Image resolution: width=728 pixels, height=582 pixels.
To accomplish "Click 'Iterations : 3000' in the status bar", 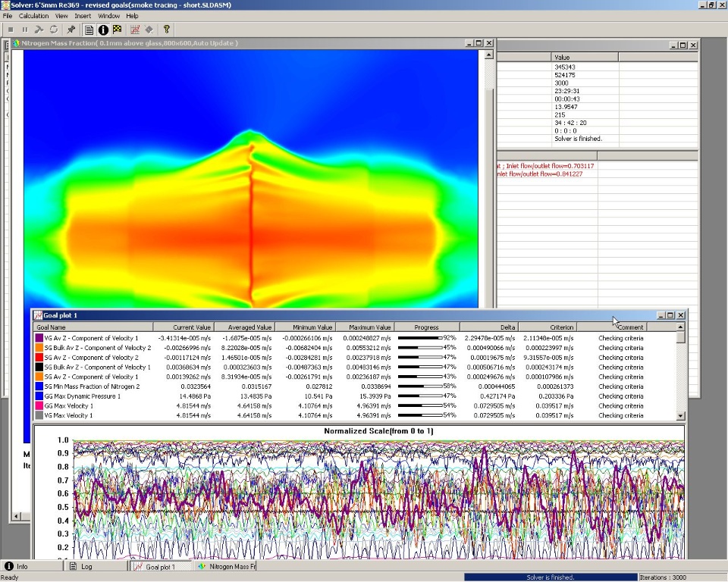I will 663,577.
